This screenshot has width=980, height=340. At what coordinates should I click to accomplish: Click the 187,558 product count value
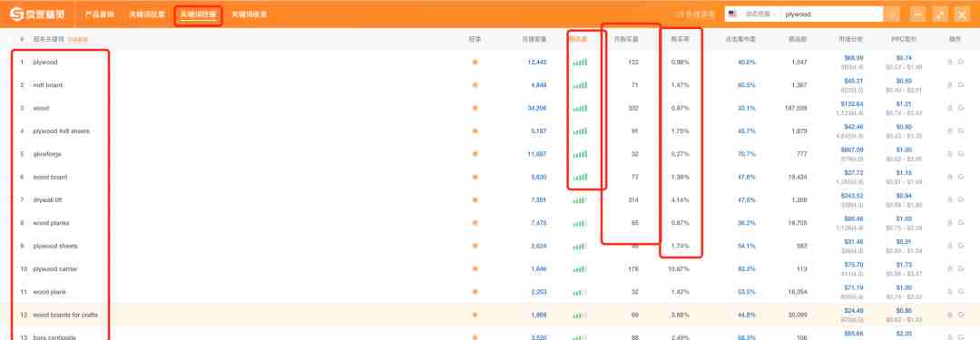tap(796, 108)
